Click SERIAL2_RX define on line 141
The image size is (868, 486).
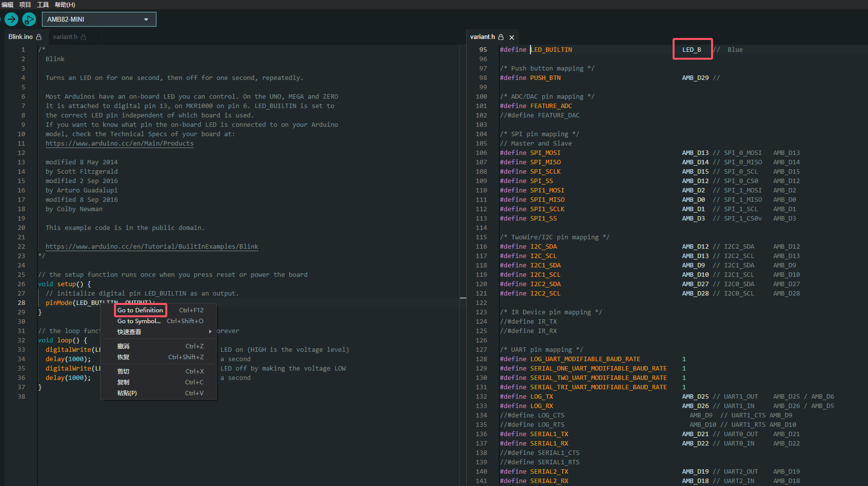pyautogui.click(x=549, y=481)
